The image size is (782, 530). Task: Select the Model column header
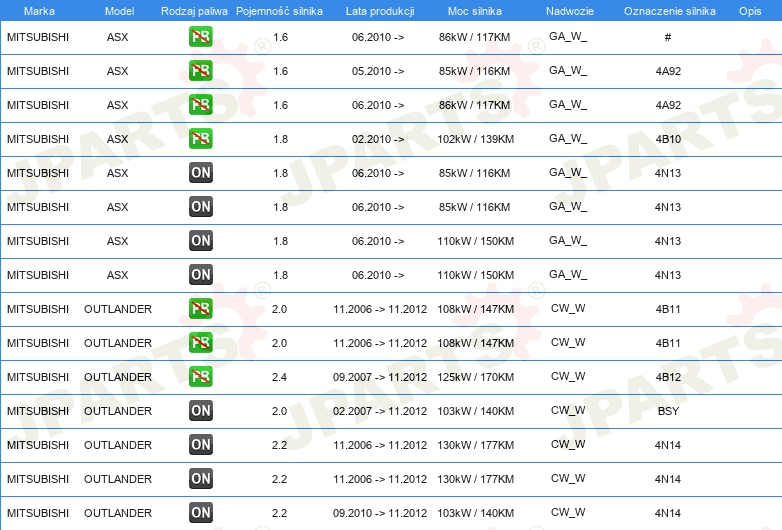pos(119,11)
